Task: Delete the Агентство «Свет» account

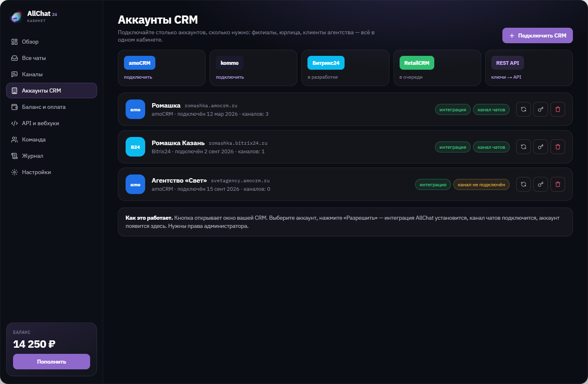Action: (558, 184)
